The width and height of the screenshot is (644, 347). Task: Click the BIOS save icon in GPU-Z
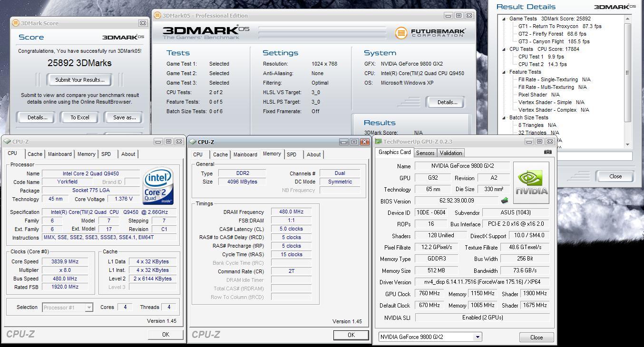coord(505,201)
